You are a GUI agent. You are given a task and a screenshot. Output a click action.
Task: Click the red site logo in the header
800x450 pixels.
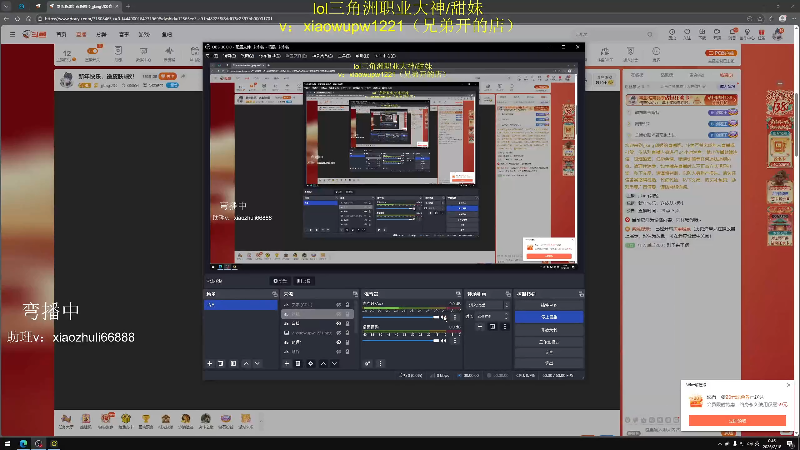34,34
